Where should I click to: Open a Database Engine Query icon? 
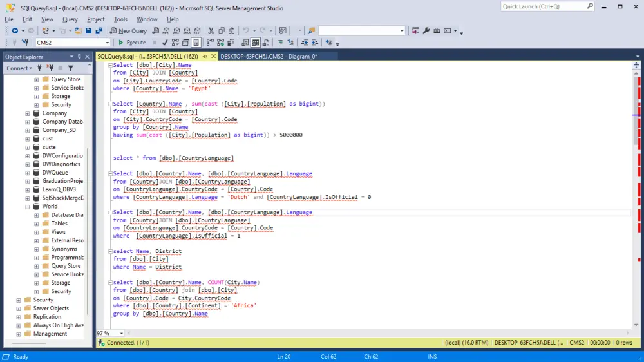coord(156,31)
